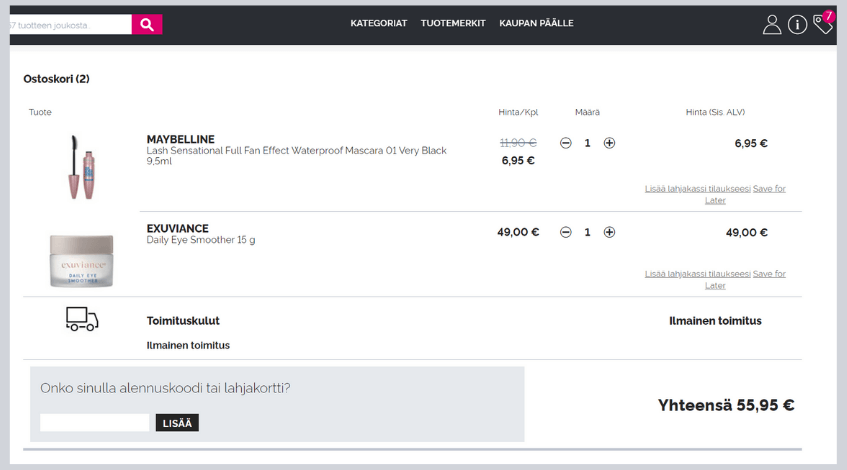847x470 pixels.
Task: Increase Exuviance Eye Smoother quantity
Action: [609, 232]
